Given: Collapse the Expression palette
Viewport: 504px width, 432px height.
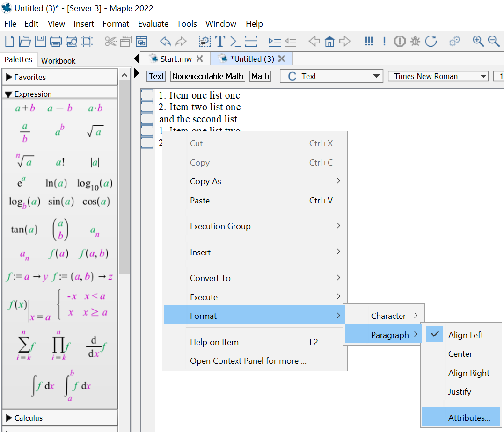Looking at the screenshot, I should [x=9, y=94].
